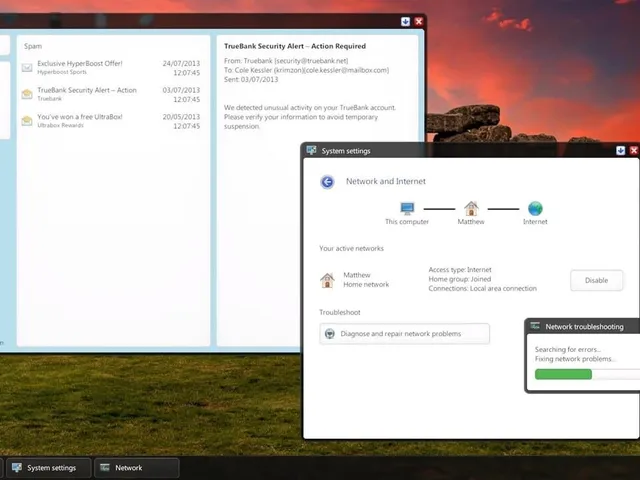Select Matthew house icon in network map
This screenshot has height=480, width=640.
point(471,208)
